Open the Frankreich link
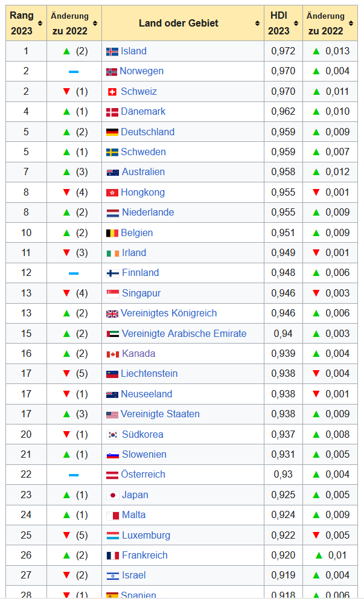This screenshot has height=599, width=364. coord(145,556)
